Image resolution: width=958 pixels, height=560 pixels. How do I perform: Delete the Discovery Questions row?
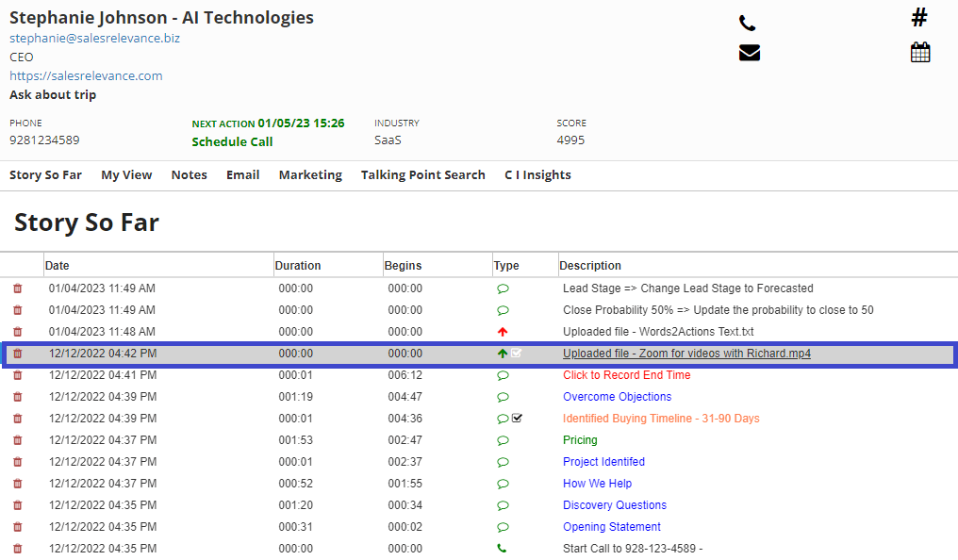tap(18, 505)
